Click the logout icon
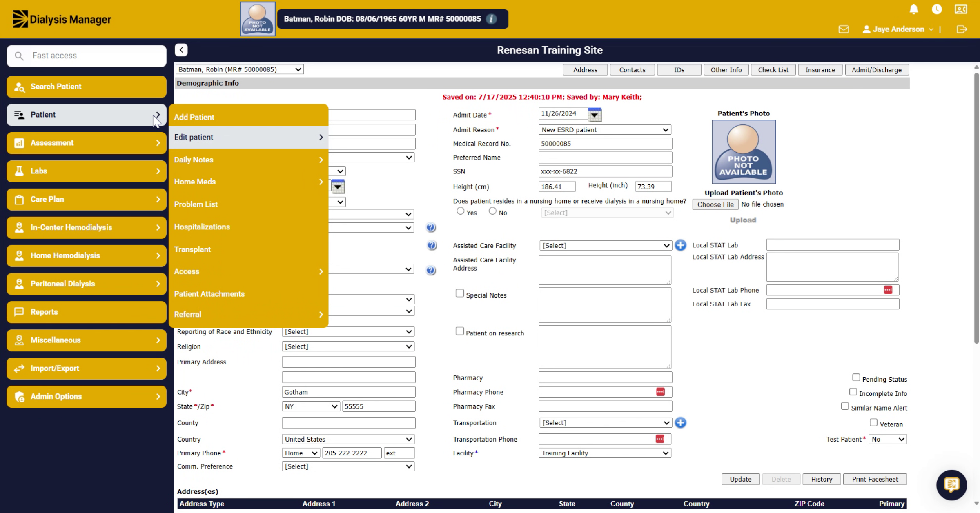Screen dimensions: 980x513 (962, 29)
